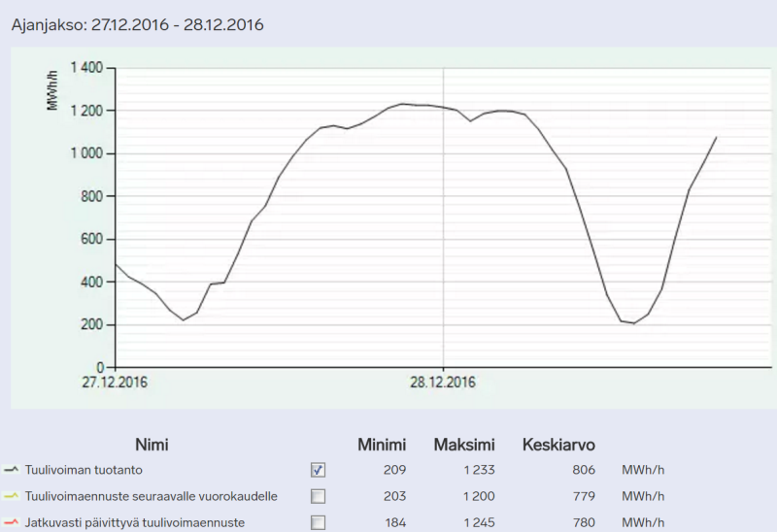
Task: Click the MWh/h y-axis unit title
Action: (53, 89)
